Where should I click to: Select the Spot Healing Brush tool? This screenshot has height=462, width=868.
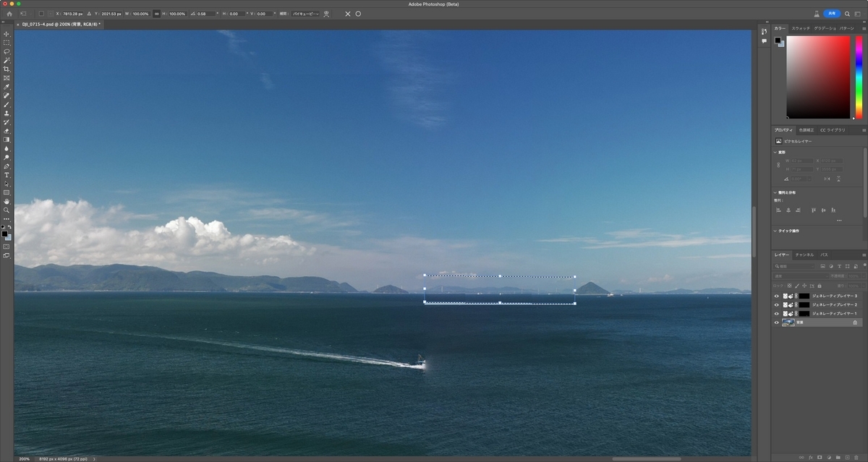pyautogui.click(x=7, y=95)
